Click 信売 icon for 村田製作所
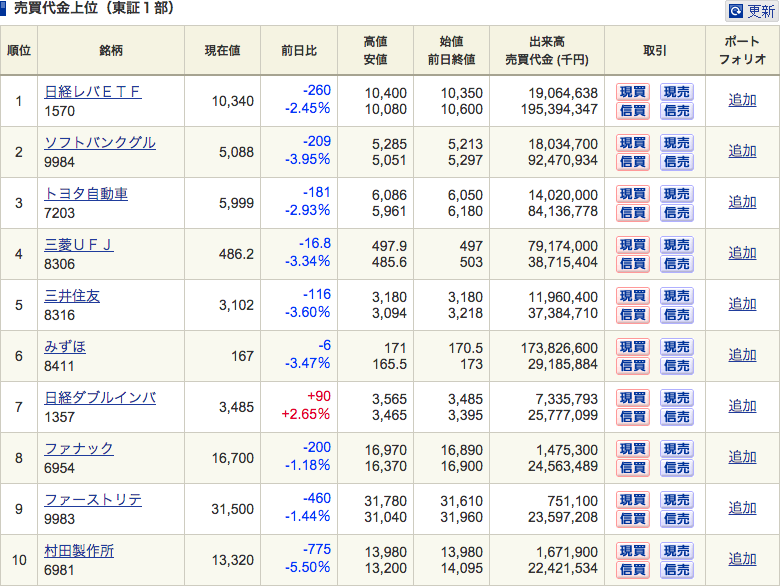The height and width of the screenshot is (586, 780). (x=676, y=570)
